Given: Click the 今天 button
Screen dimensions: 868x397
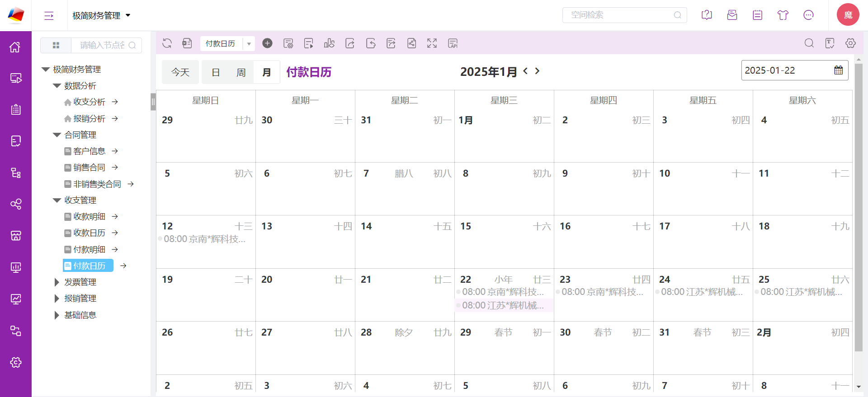Looking at the screenshot, I should click(180, 72).
